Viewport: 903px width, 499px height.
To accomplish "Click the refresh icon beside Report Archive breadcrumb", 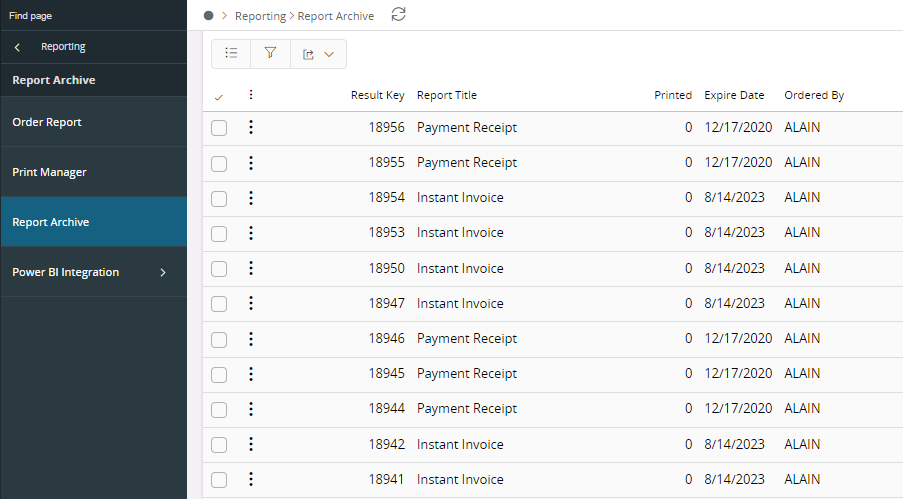I will pyautogui.click(x=399, y=14).
